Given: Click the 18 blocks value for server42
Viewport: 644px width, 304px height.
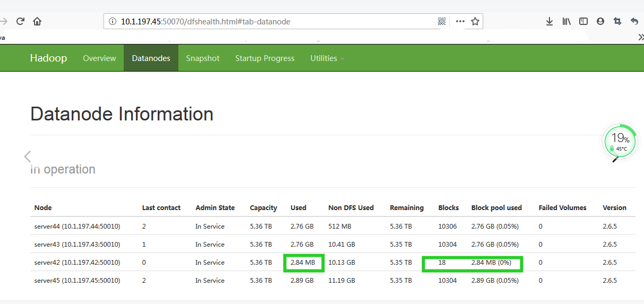Looking at the screenshot, I should pyautogui.click(x=442, y=262).
